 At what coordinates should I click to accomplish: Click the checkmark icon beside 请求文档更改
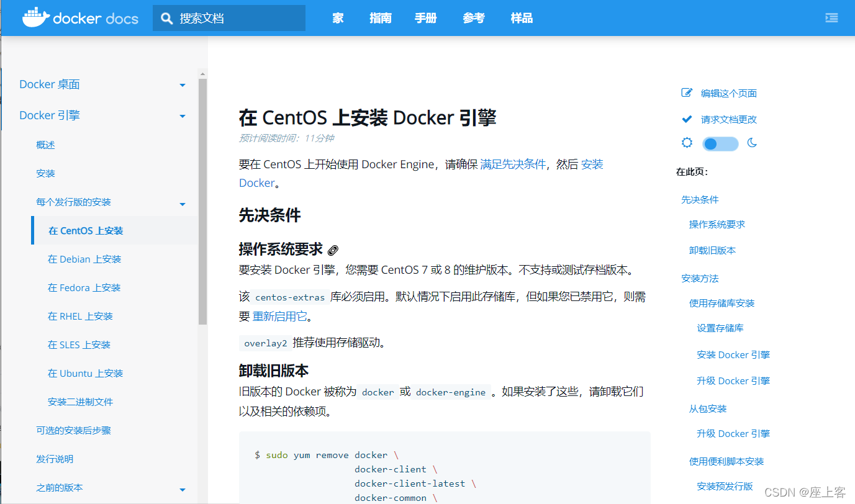687,119
